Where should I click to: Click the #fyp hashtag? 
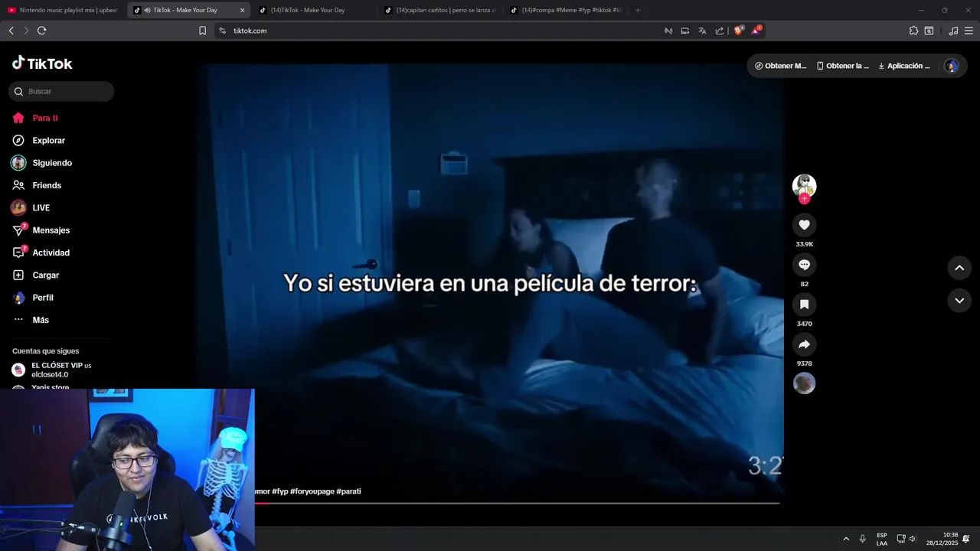pyautogui.click(x=280, y=491)
